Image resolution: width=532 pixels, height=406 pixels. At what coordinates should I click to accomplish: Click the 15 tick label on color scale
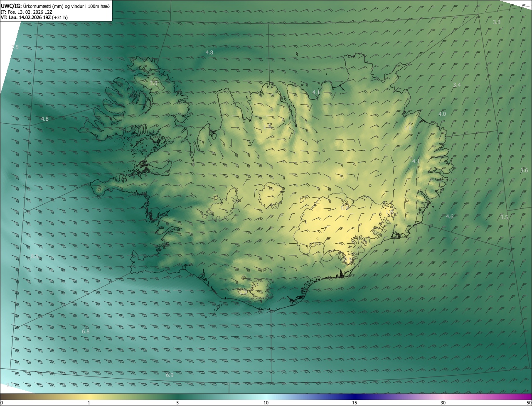pos(355,403)
